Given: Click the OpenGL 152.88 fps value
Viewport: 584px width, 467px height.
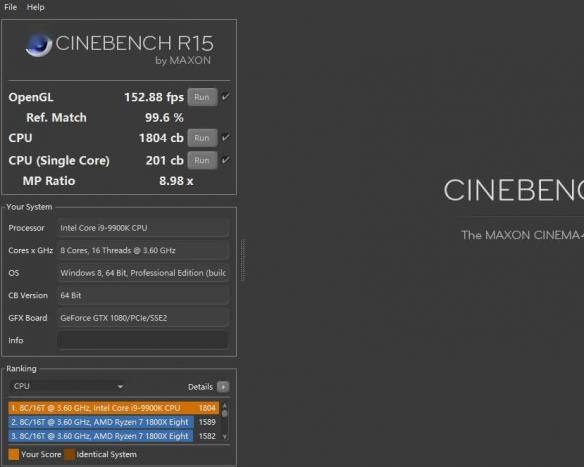Looking at the screenshot, I should (x=154, y=97).
